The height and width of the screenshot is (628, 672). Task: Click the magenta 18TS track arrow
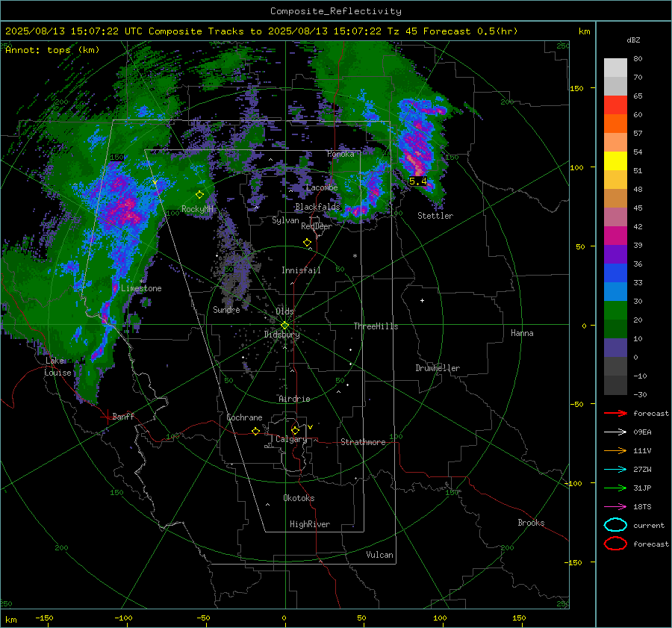click(x=615, y=507)
